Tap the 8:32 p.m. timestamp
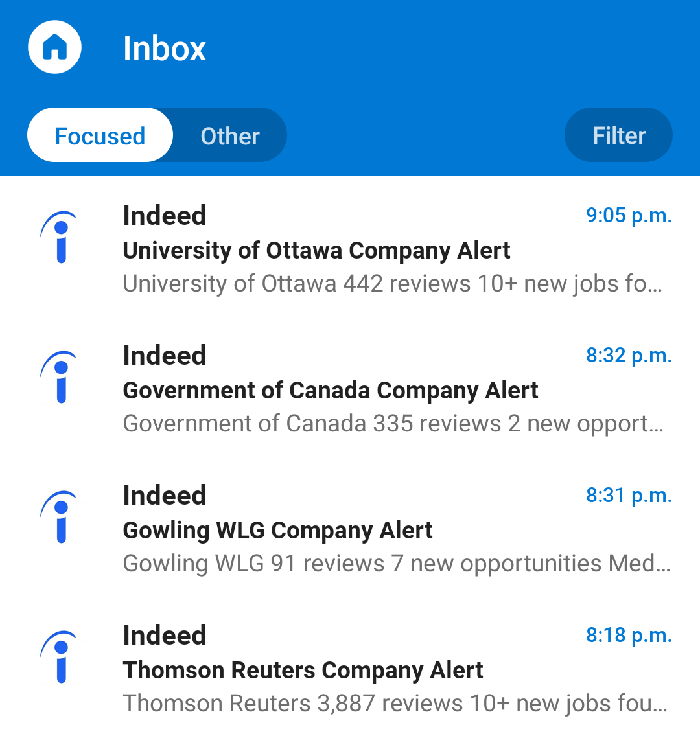700x736 pixels. [628, 356]
